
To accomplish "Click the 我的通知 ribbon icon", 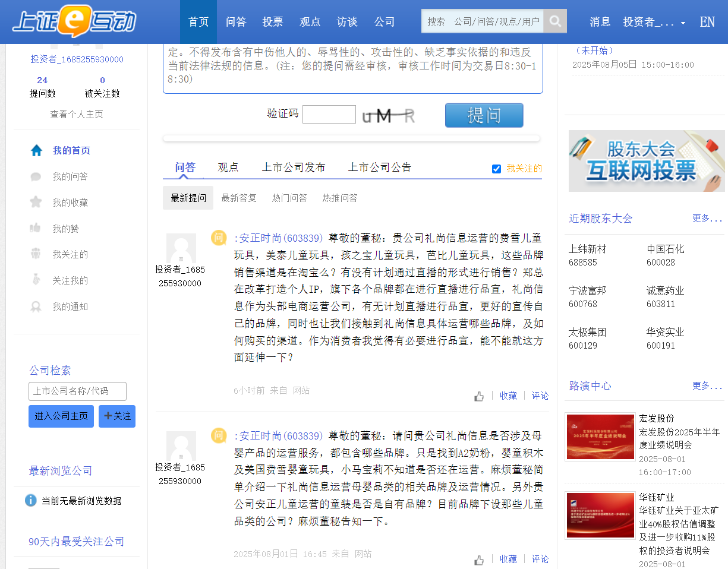I will click(36, 307).
